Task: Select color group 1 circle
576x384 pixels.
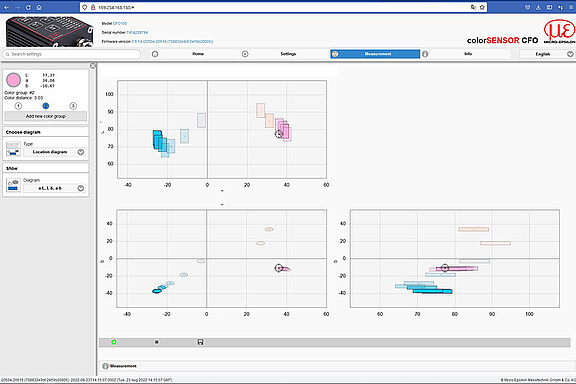Action: 18,106
